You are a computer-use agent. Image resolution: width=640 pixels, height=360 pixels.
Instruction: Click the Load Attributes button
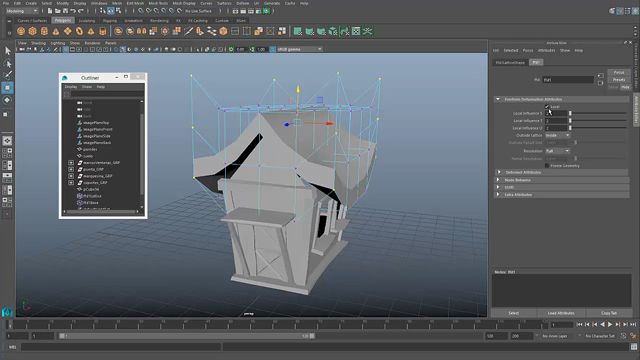(x=561, y=313)
